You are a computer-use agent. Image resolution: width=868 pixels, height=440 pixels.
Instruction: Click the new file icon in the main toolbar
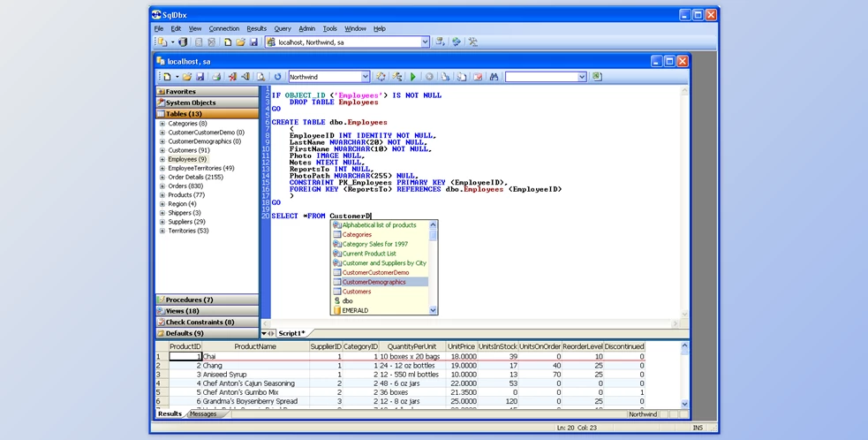click(228, 42)
